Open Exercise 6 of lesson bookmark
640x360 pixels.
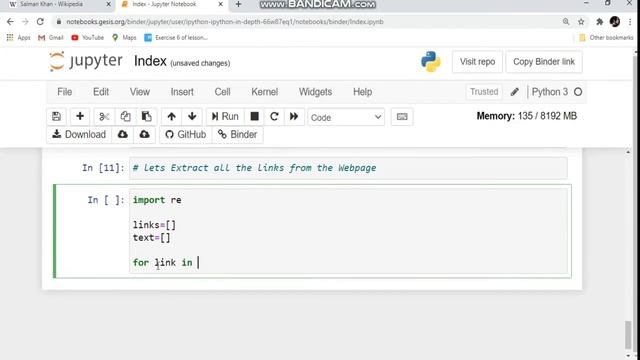(176, 38)
